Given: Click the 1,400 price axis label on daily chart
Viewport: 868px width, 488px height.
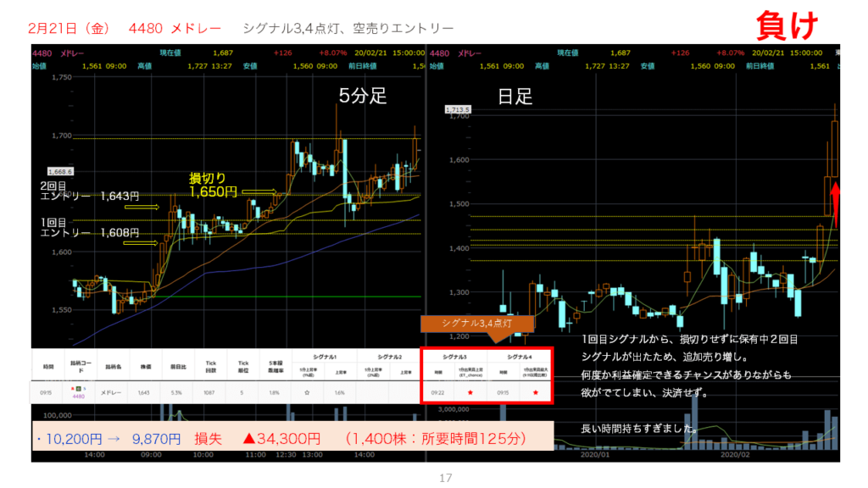Looking at the screenshot, I should click(459, 248).
